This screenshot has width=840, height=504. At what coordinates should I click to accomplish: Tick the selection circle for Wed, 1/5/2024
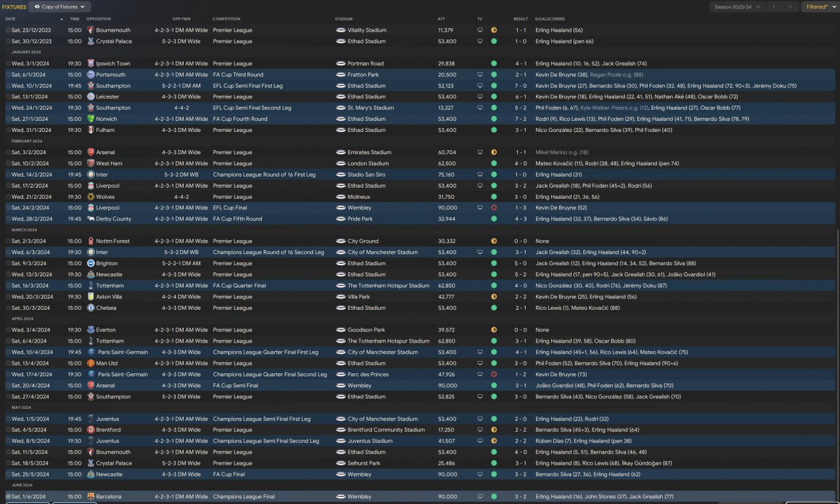tap(9, 419)
